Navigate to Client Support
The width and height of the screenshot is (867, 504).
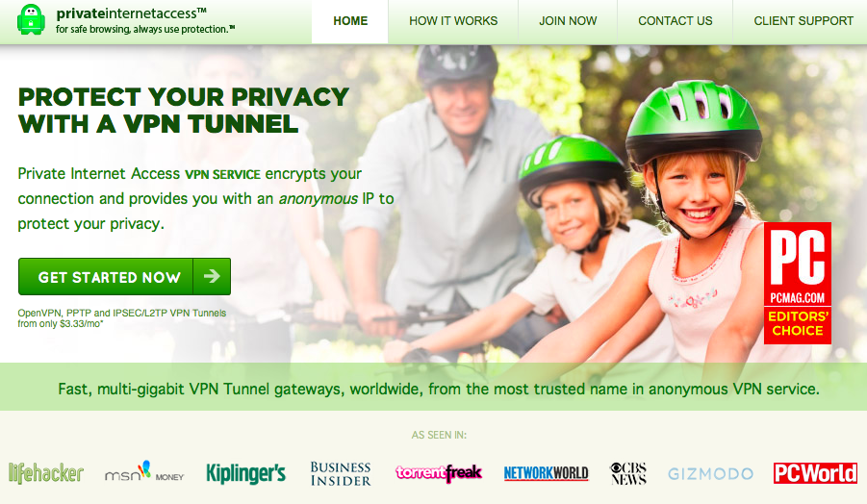[803, 21]
